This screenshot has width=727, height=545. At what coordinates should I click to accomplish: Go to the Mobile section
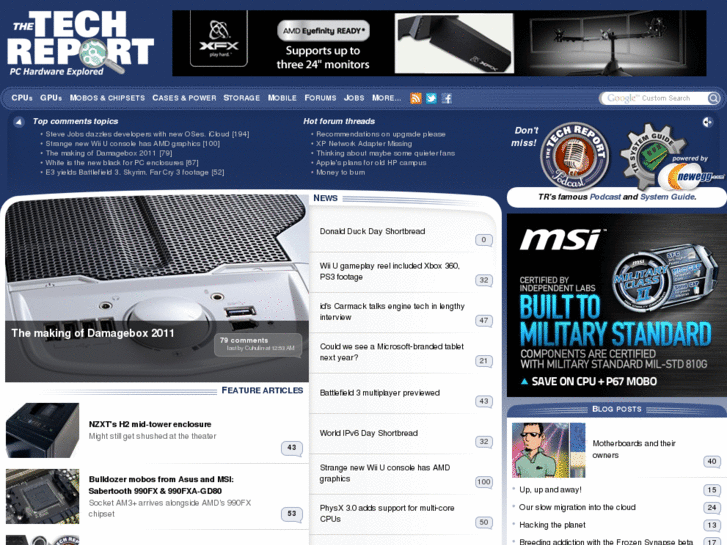coord(282,98)
